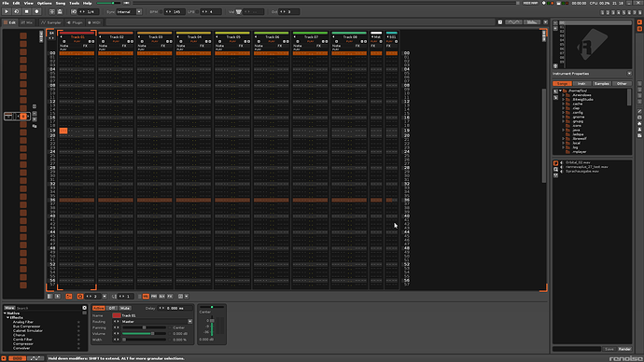Click the Track 05 header name

(x=233, y=37)
